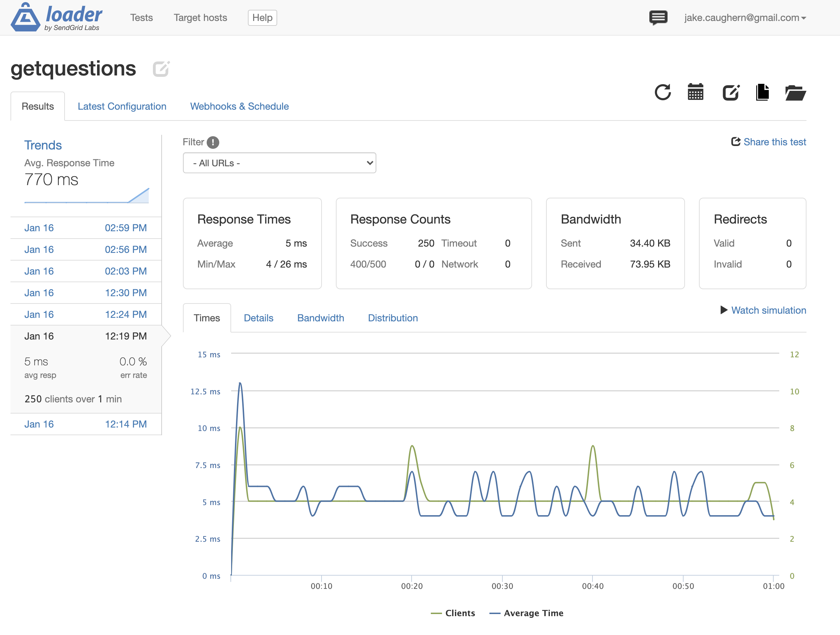The width and height of the screenshot is (840, 635).
Task: Select the Jan 16 12:19 PM result
Action: click(86, 336)
